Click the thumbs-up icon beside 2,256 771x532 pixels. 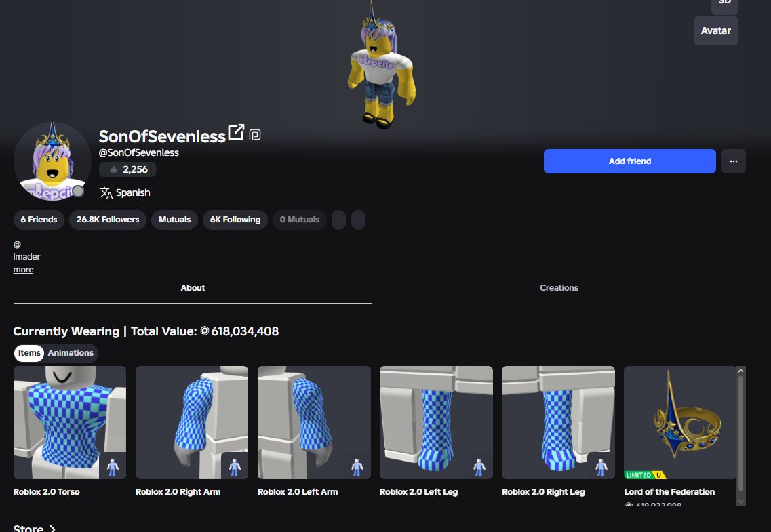pos(114,169)
